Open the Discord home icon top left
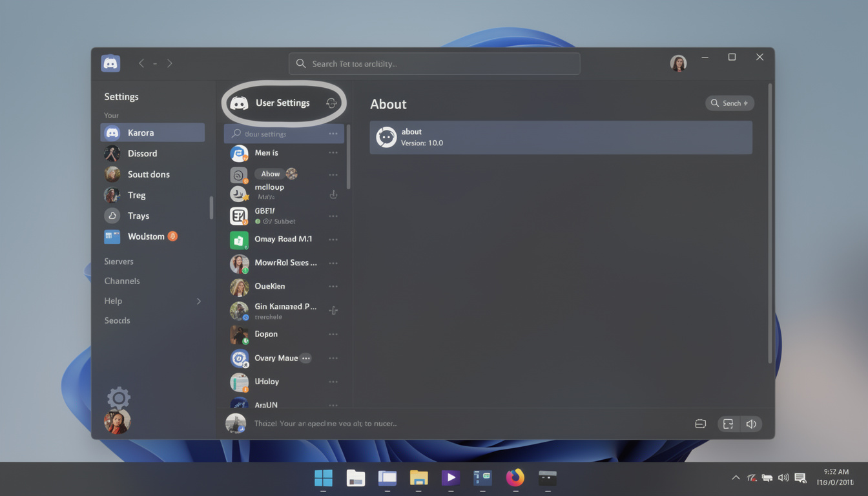868x496 pixels. 110,63
